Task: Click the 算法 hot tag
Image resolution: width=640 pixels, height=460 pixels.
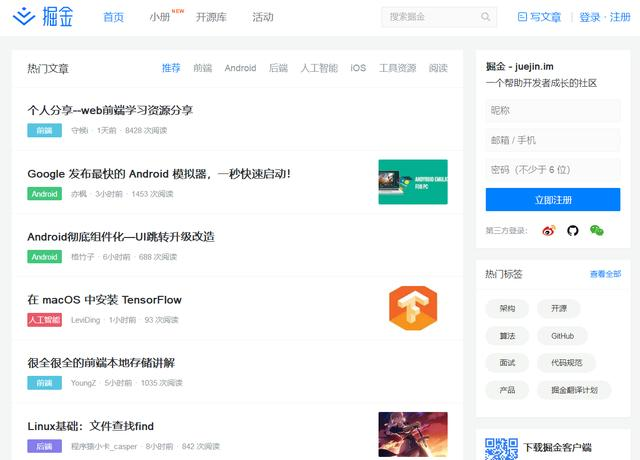Action: 507,336
